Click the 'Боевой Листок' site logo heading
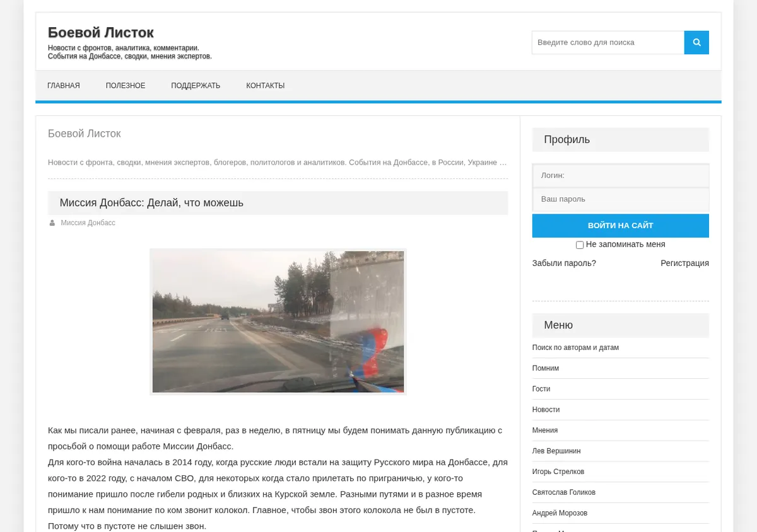The height and width of the screenshot is (532, 757). click(x=101, y=33)
